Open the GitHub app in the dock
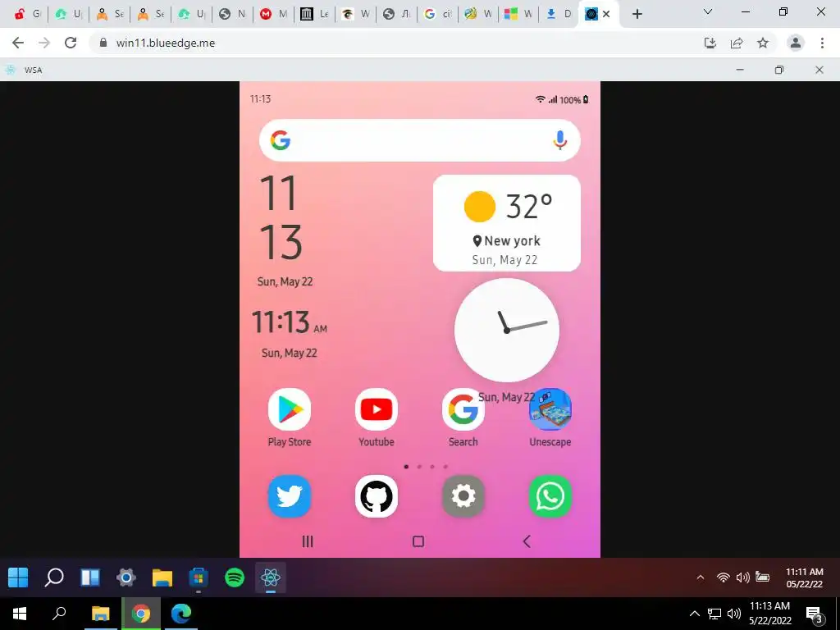Image resolution: width=840 pixels, height=630 pixels. tap(376, 496)
